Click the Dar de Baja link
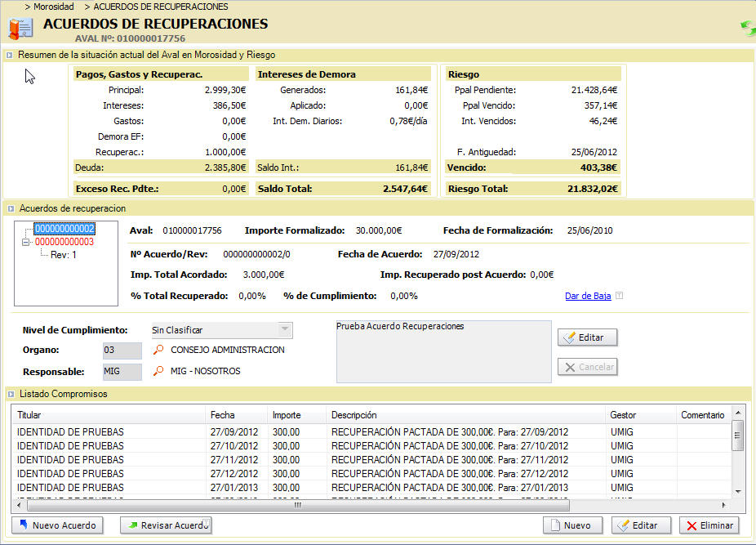The width and height of the screenshot is (756, 545). (x=588, y=296)
